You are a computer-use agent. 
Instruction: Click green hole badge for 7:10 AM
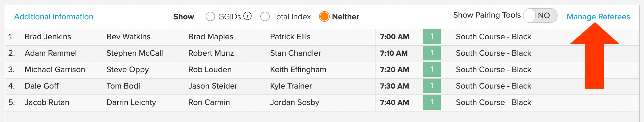point(432,53)
